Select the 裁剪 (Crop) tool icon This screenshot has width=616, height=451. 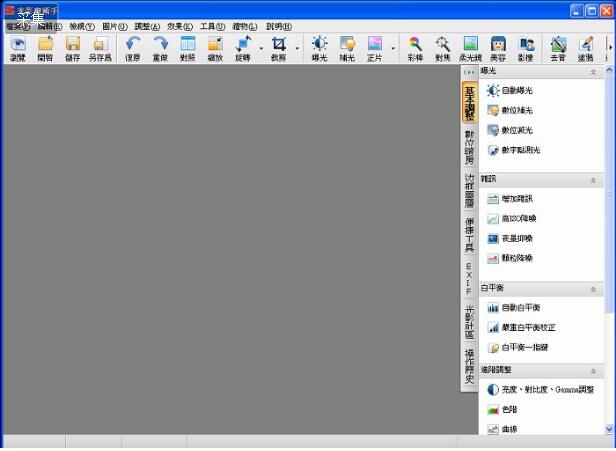click(279, 46)
